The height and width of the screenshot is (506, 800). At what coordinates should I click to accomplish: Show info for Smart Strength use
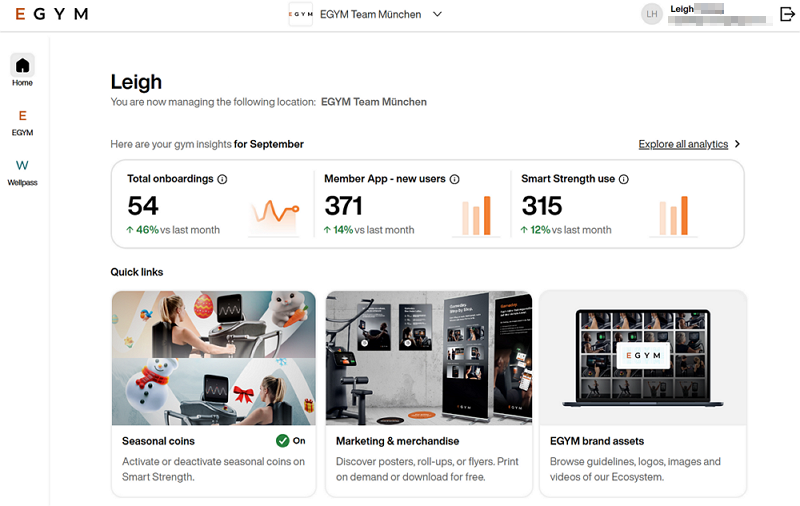tap(624, 180)
